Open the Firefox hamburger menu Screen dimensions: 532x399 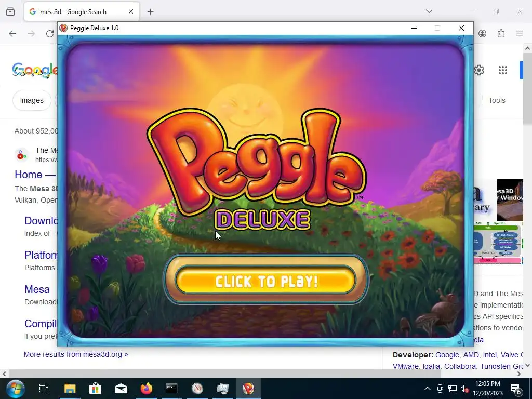[x=520, y=33]
